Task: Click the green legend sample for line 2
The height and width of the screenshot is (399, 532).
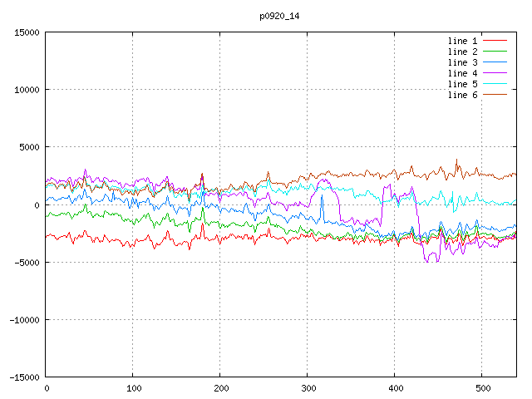Action: coord(495,52)
